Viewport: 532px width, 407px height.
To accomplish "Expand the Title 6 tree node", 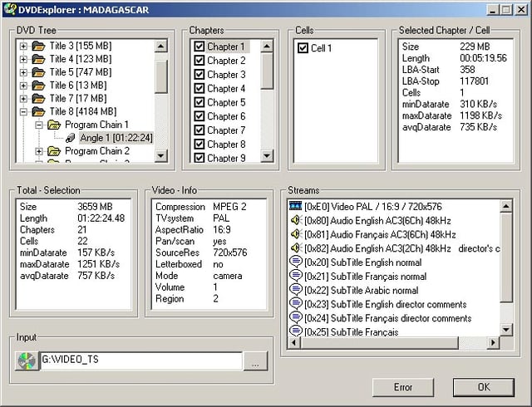I will coord(23,86).
